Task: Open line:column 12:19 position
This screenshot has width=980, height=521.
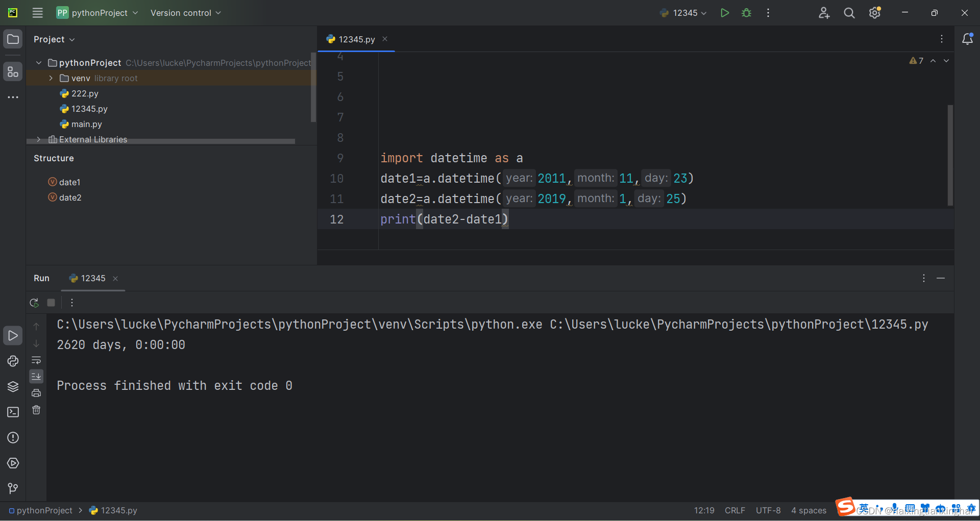Action: point(704,510)
